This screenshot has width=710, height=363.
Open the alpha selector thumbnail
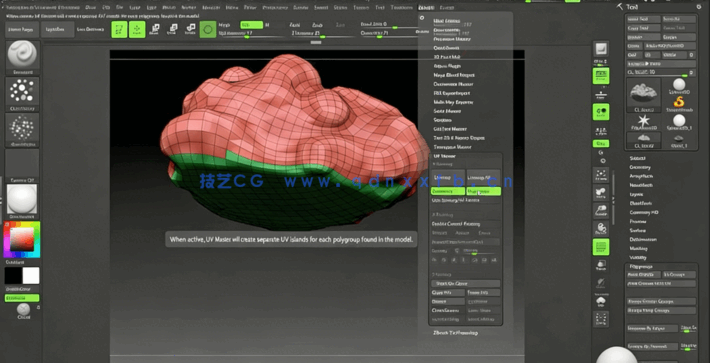click(x=22, y=128)
